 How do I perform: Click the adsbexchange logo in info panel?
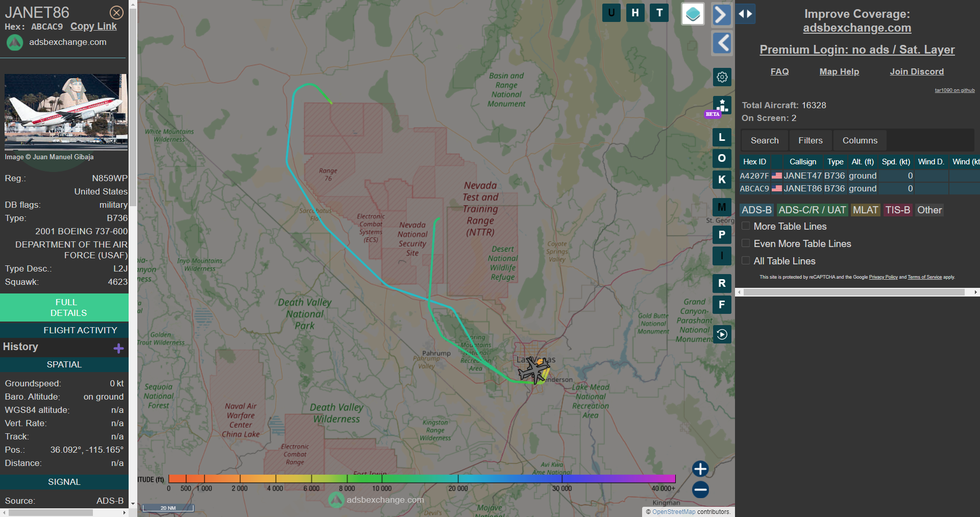pos(15,42)
